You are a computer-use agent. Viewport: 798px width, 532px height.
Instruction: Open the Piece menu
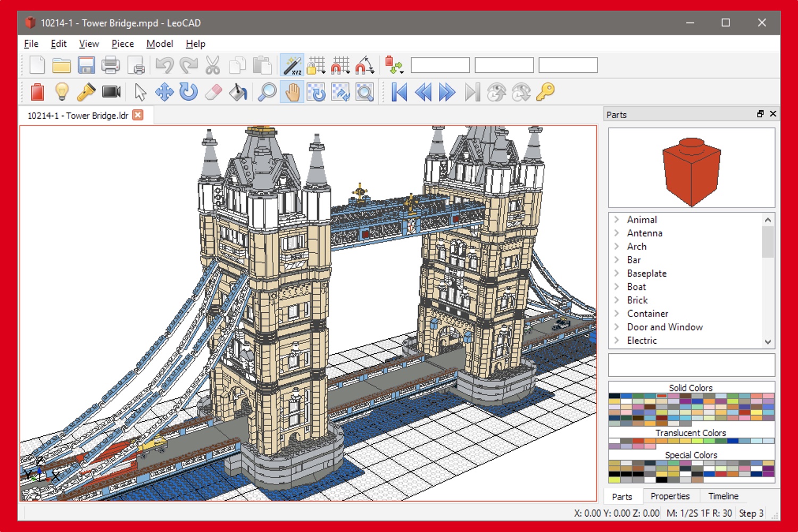point(122,44)
